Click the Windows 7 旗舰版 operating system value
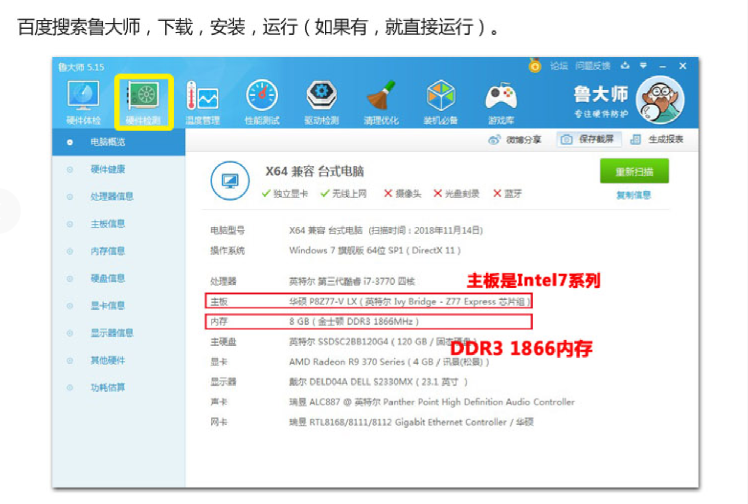Image resolution: width=748 pixels, height=504 pixels. coord(375,250)
